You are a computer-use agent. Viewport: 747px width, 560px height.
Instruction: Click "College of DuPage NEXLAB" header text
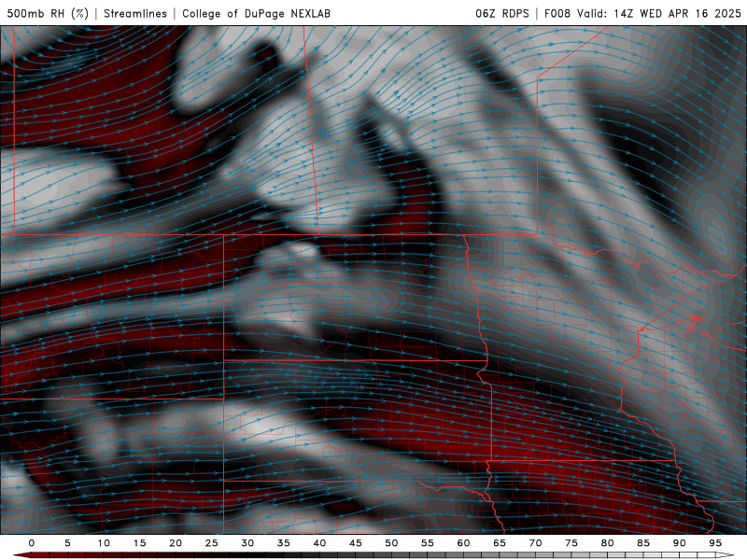[256, 13]
